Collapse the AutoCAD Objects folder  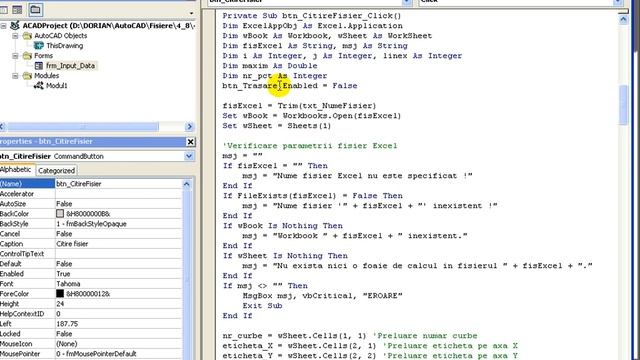[15, 36]
